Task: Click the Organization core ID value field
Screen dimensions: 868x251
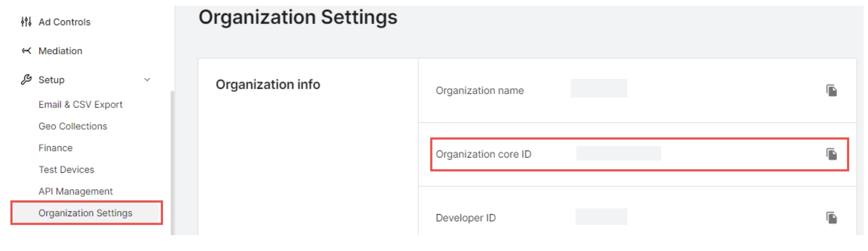Action: 618,153
